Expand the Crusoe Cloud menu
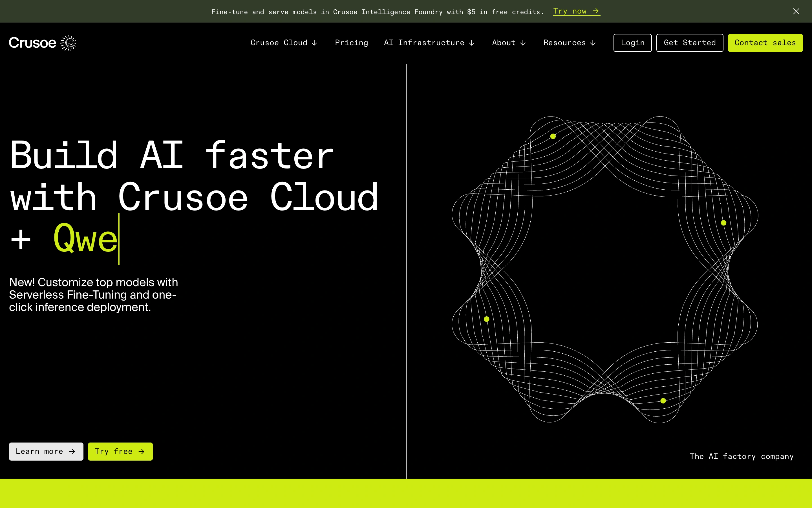The height and width of the screenshot is (508, 812). click(284, 43)
